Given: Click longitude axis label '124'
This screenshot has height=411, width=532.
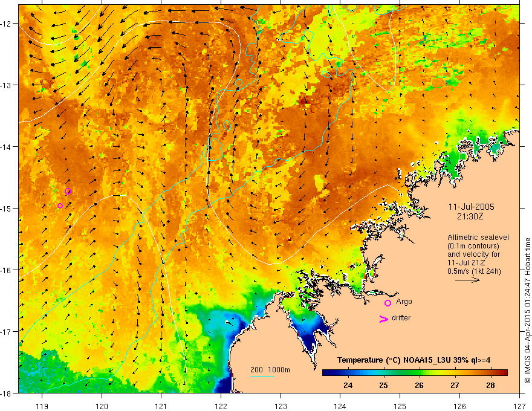Looking at the screenshot, I should point(340,406).
